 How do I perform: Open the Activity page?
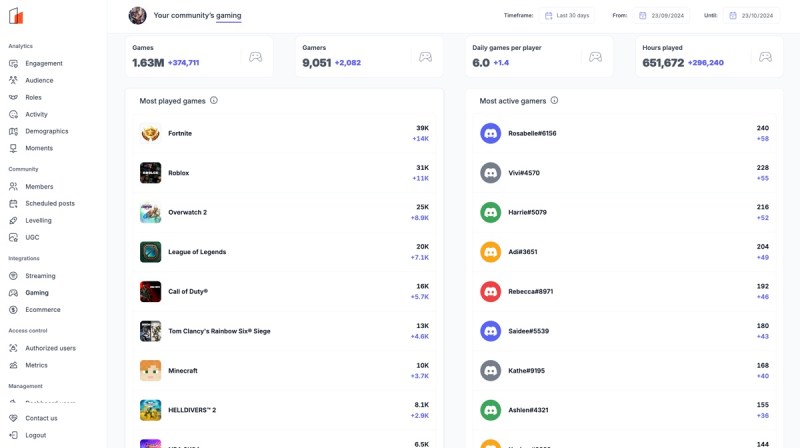36,114
